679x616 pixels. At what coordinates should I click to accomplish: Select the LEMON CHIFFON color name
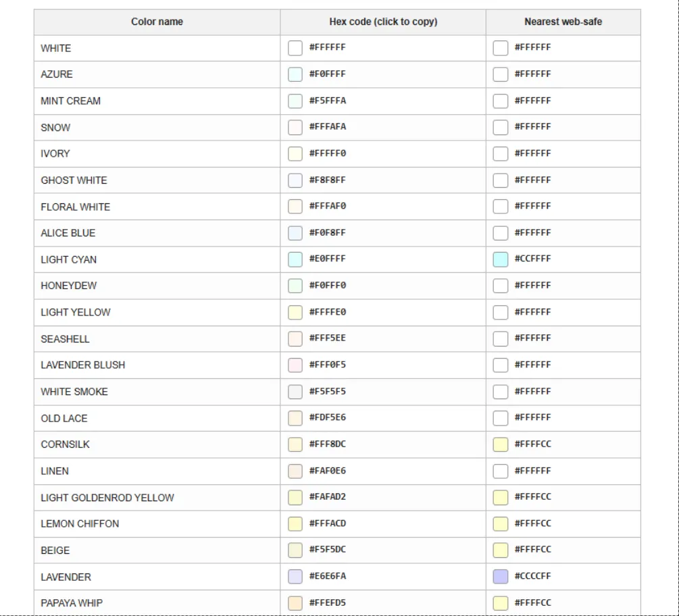click(x=80, y=523)
